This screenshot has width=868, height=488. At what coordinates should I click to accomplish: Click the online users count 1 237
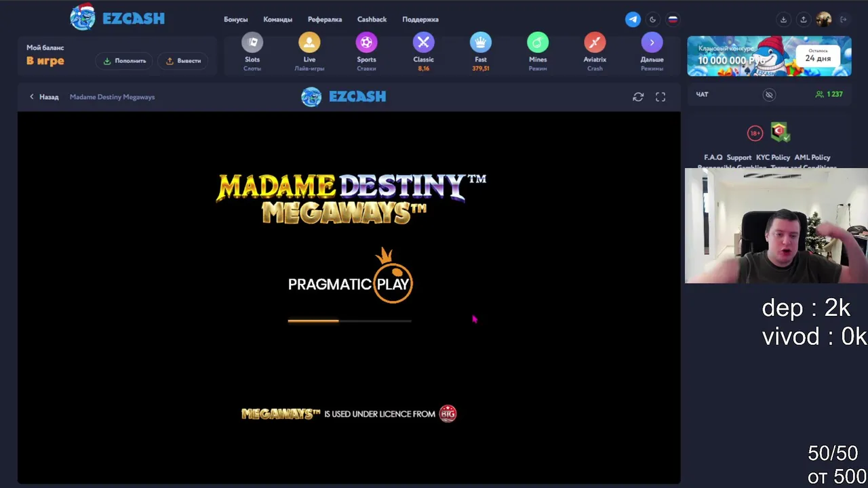pos(829,94)
